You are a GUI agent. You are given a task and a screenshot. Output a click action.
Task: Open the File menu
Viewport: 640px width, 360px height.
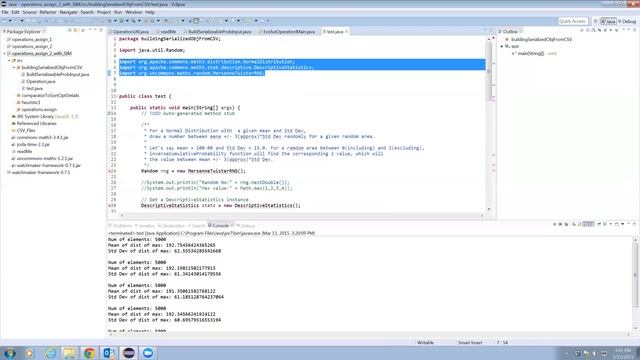coord(5,12)
